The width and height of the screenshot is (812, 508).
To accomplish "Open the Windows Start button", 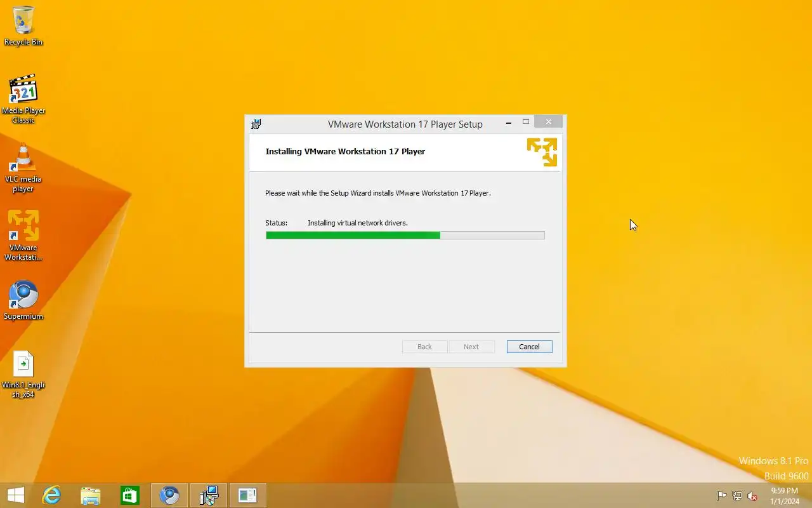I will [x=16, y=495].
